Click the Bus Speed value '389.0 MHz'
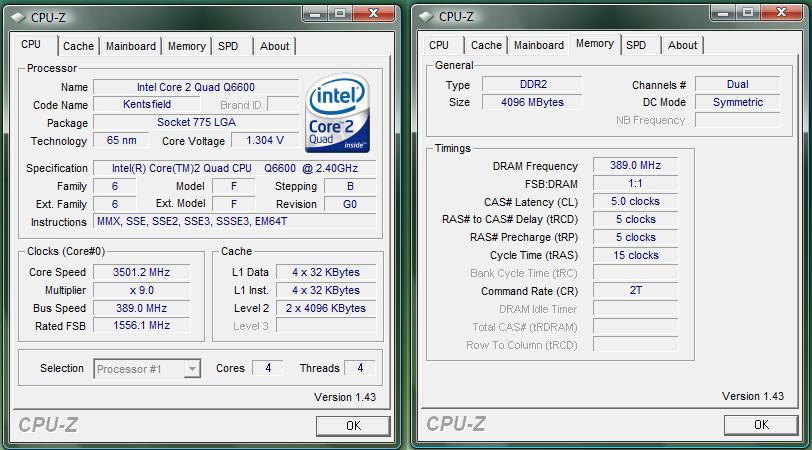This screenshot has height=450, width=812. [141, 308]
